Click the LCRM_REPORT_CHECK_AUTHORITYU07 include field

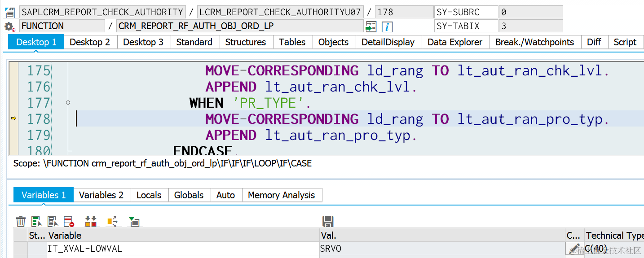point(280,12)
